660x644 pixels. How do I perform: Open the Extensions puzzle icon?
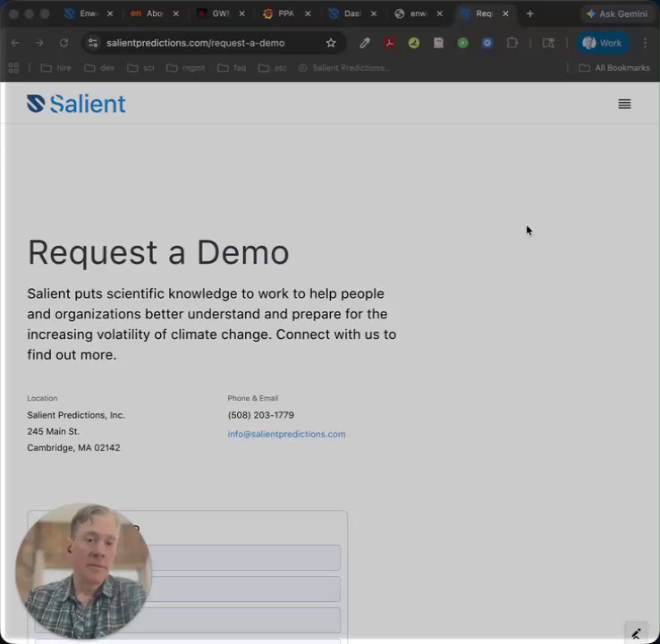click(x=512, y=43)
